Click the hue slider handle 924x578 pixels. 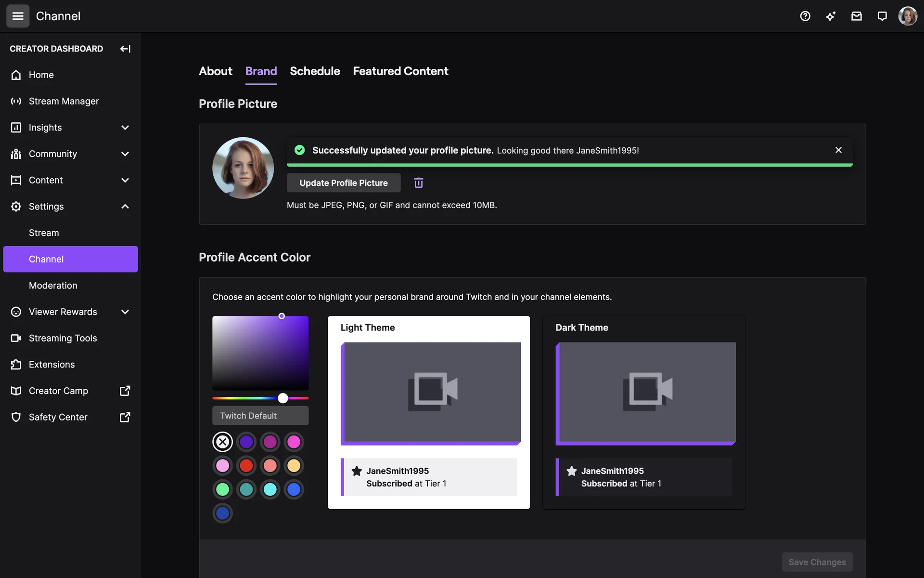(283, 398)
